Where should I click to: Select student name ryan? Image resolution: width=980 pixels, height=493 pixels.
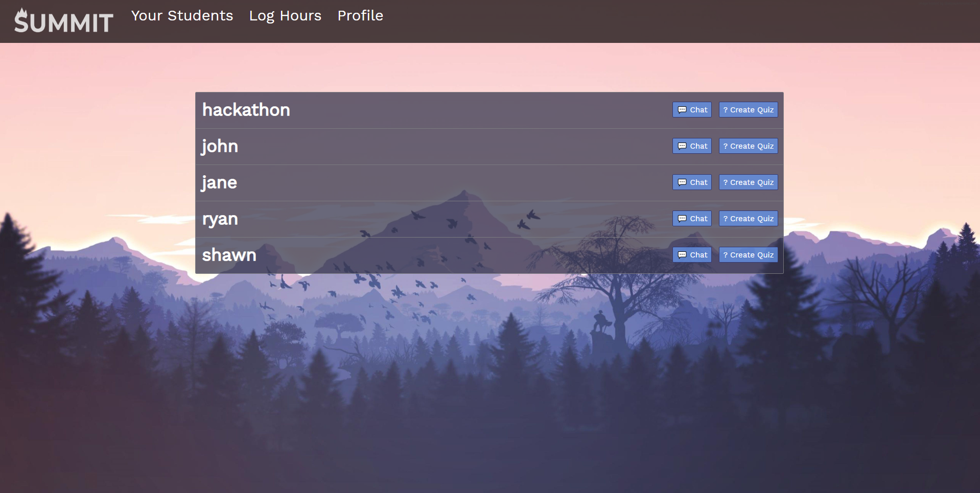220,220
